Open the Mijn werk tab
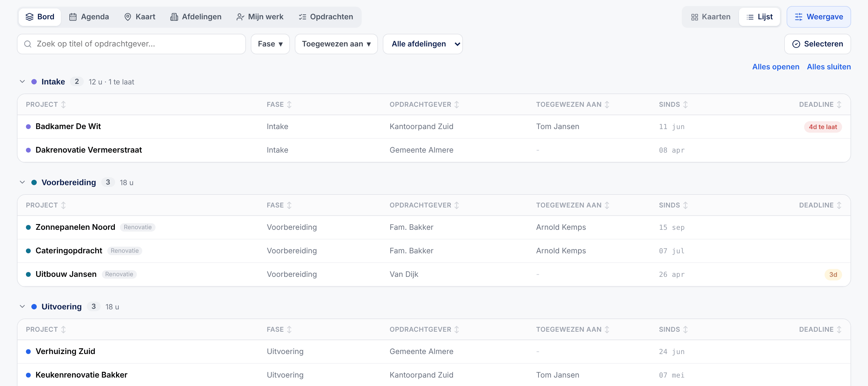868x386 pixels. click(260, 17)
